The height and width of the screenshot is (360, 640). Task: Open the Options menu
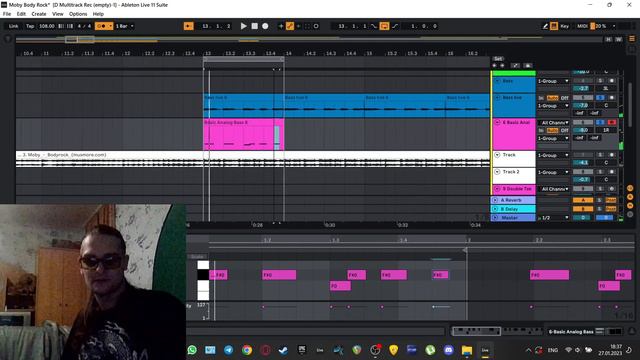78,14
